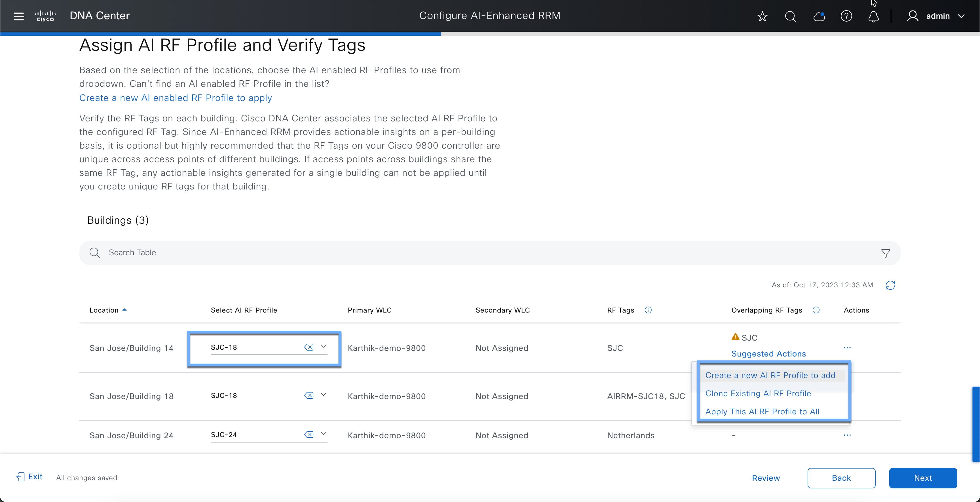Image resolution: width=980 pixels, height=502 pixels.
Task: Open the notifications bell icon
Action: (x=873, y=16)
